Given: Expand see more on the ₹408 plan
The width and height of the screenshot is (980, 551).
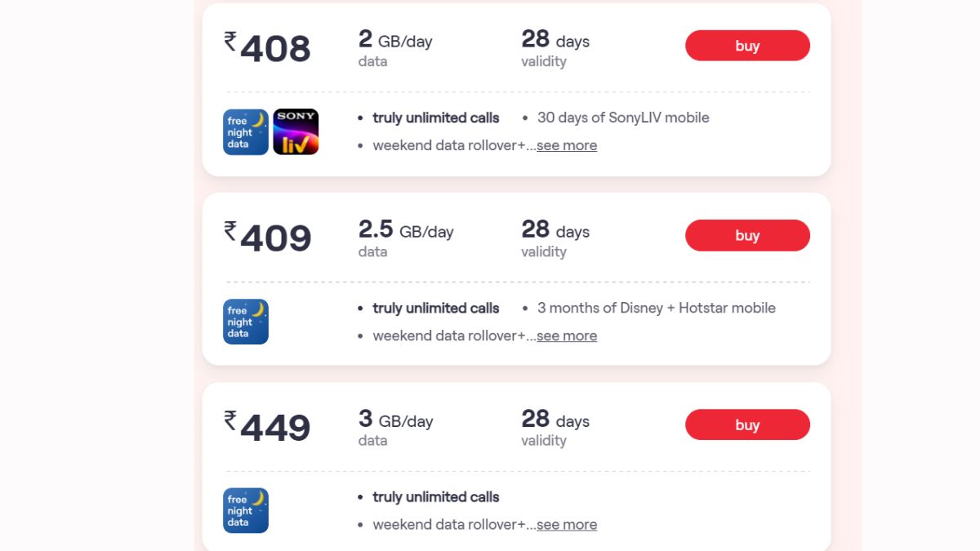Looking at the screenshot, I should (567, 145).
